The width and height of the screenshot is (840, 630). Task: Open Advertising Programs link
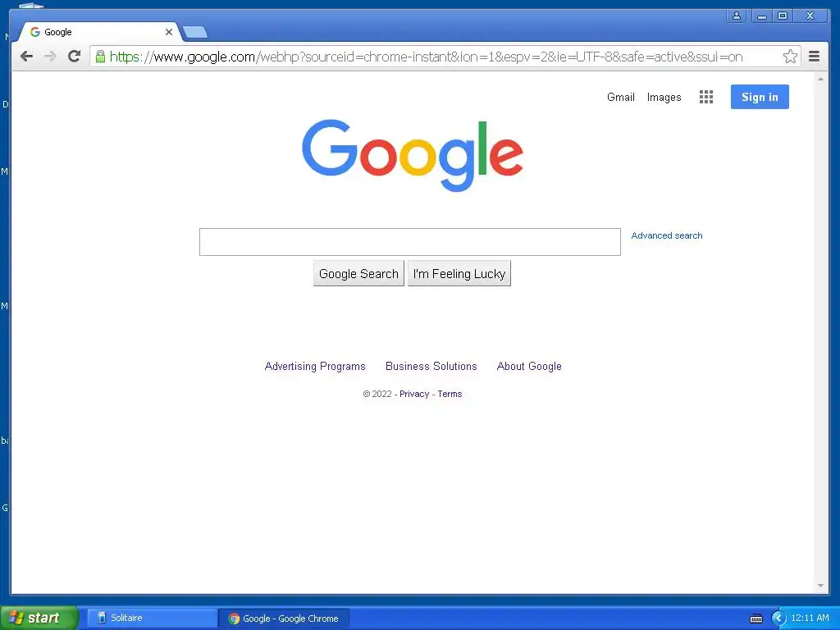point(315,367)
